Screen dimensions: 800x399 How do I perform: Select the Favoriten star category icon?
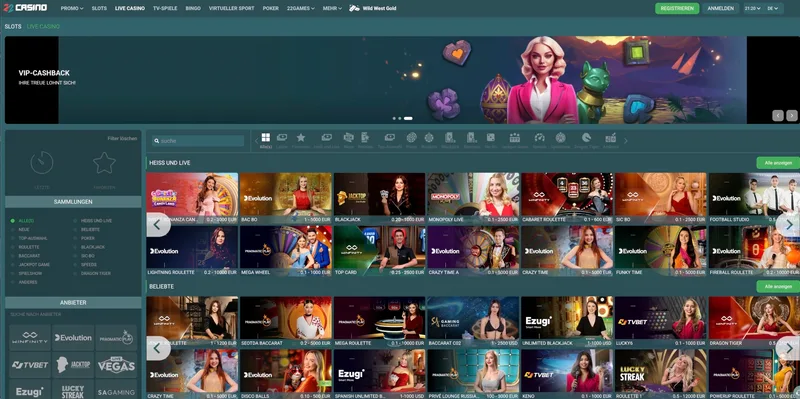tap(301, 137)
